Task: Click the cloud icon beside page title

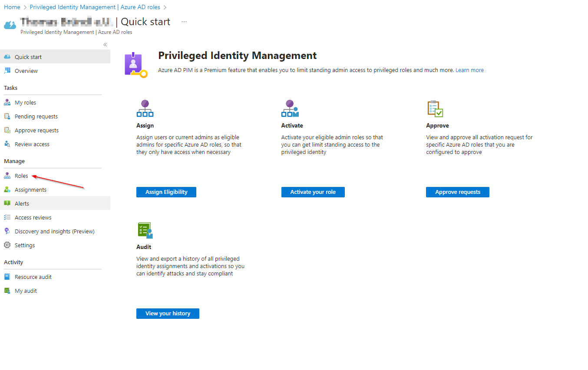Action: pos(10,25)
